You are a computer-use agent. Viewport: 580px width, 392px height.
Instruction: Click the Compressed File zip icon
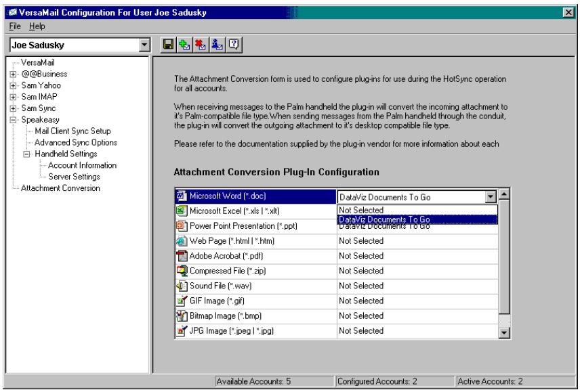[182, 271]
